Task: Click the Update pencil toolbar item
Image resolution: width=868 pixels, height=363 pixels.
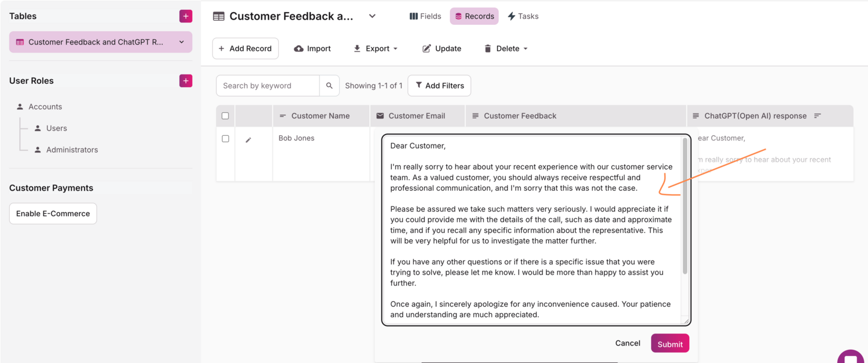Action: tap(442, 49)
